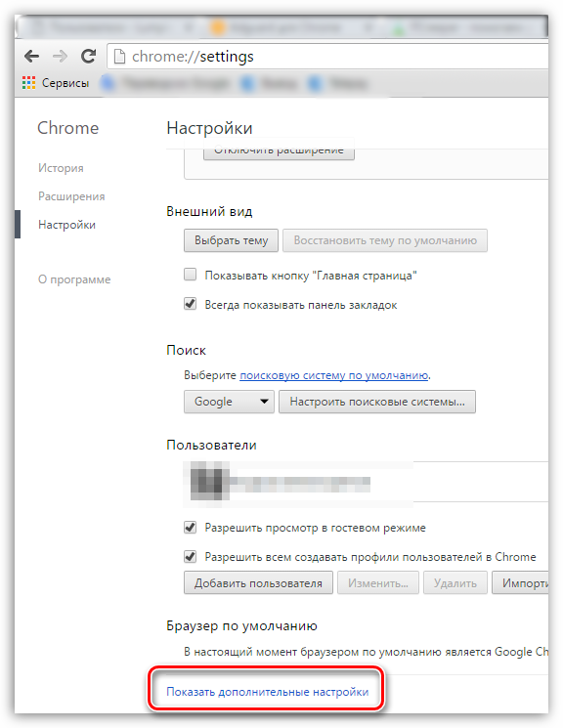Open Расширения in the sidebar
563x728 pixels.
[71, 196]
